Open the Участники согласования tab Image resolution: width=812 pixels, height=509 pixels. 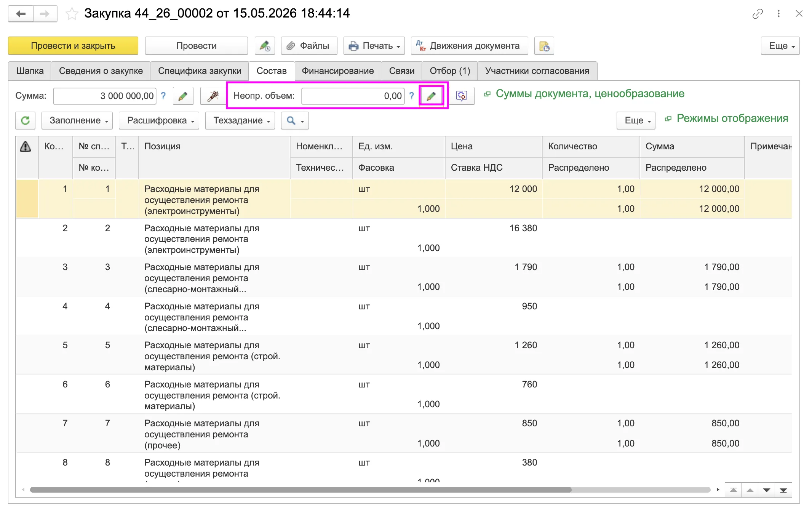point(537,71)
